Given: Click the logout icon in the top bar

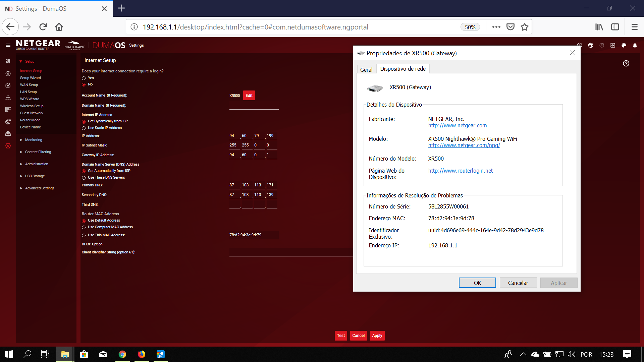Looking at the screenshot, I should 613,45.
